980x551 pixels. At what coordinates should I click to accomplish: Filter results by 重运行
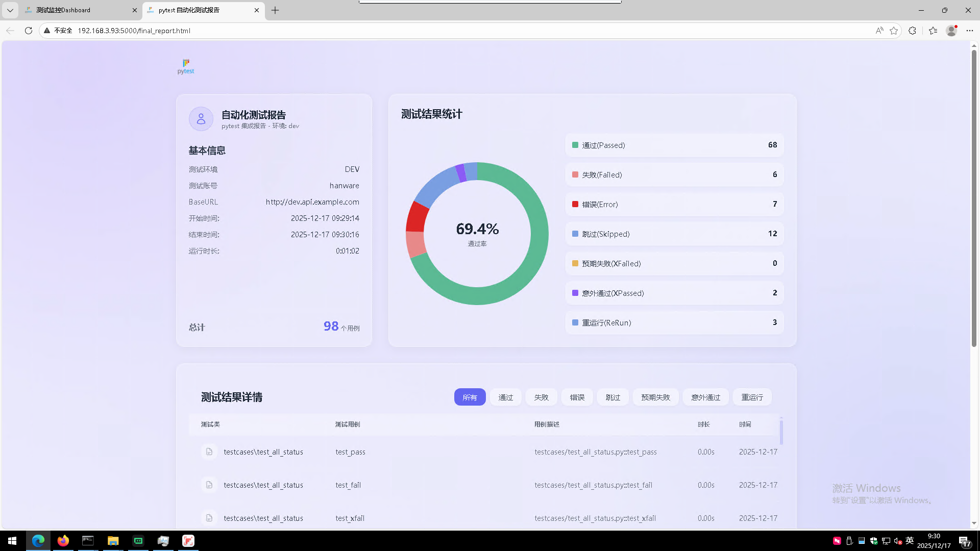tap(752, 397)
